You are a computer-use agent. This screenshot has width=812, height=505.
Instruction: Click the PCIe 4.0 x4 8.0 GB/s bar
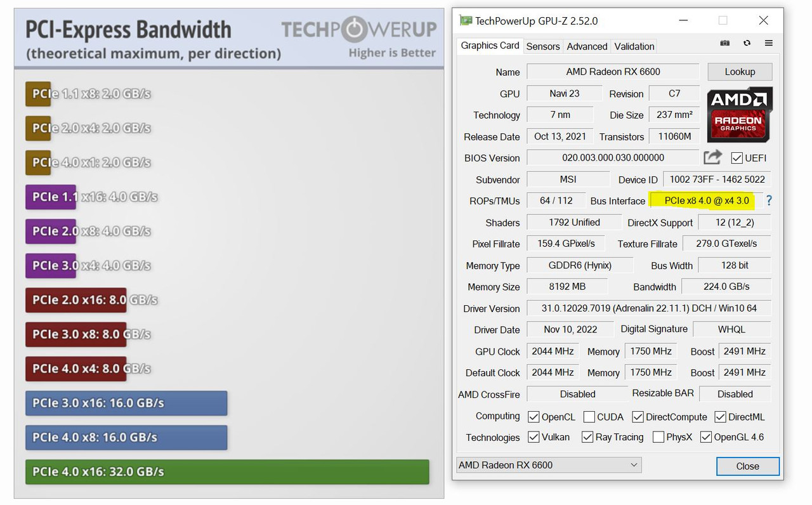(x=76, y=369)
